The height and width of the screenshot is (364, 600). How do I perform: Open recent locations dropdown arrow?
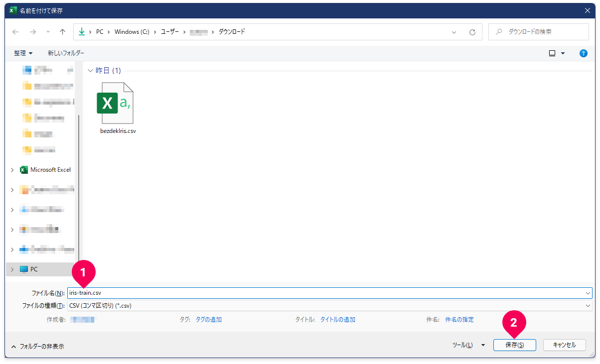point(48,32)
